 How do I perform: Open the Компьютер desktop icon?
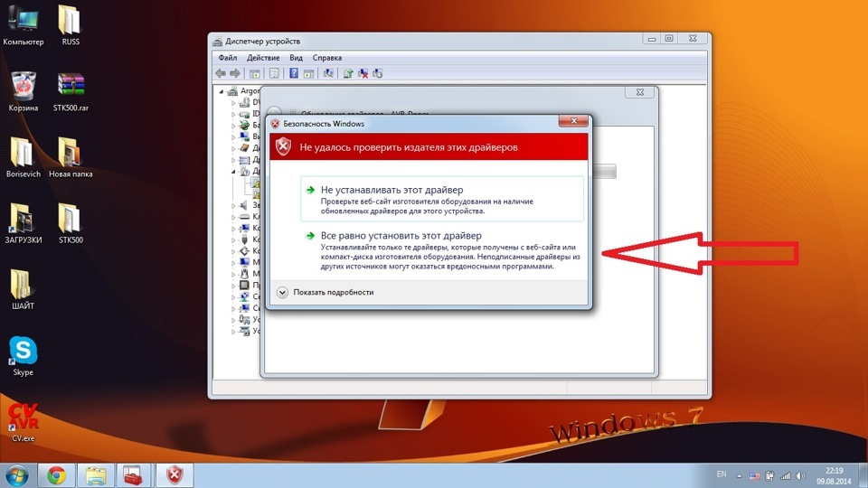point(24,25)
